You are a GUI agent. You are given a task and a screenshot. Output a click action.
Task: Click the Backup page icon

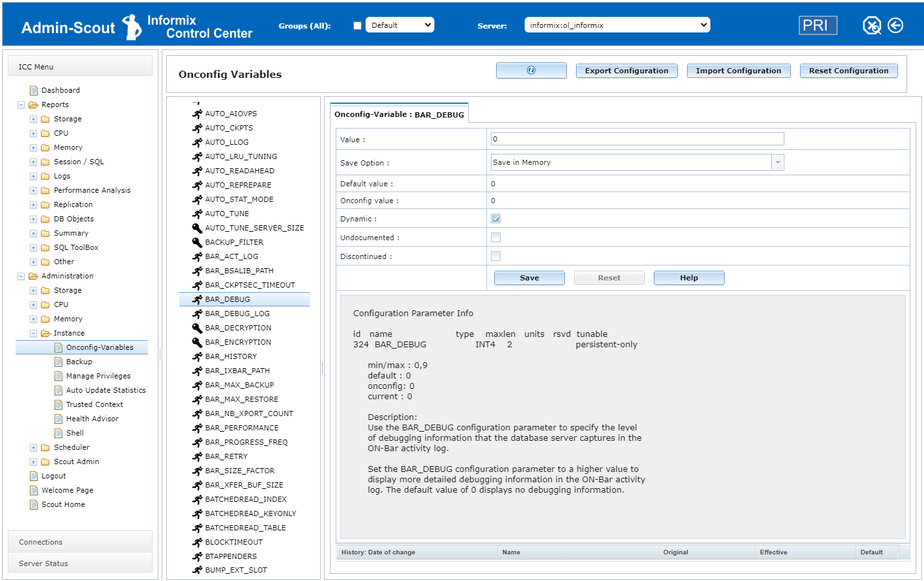58,362
